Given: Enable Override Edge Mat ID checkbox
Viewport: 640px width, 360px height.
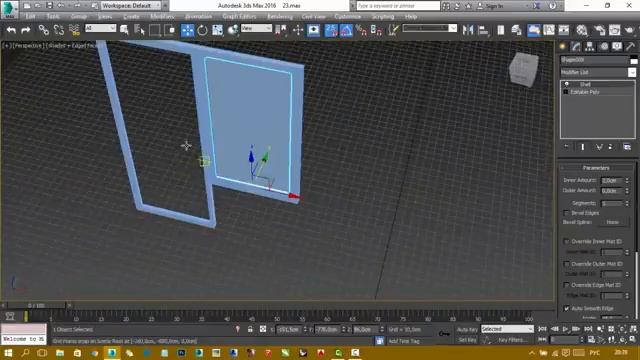Looking at the screenshot, I should pos(566,285).
